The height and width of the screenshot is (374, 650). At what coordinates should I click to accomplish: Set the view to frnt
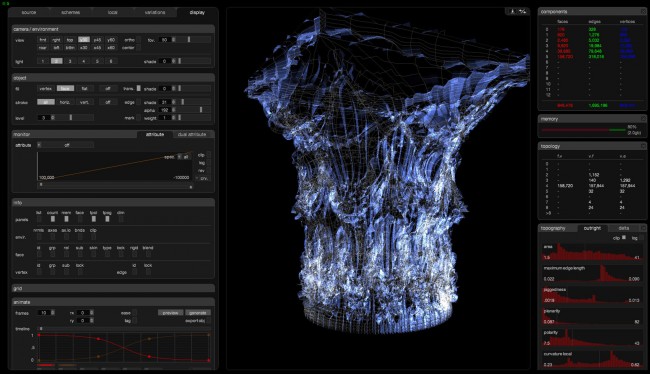(43, 40)
